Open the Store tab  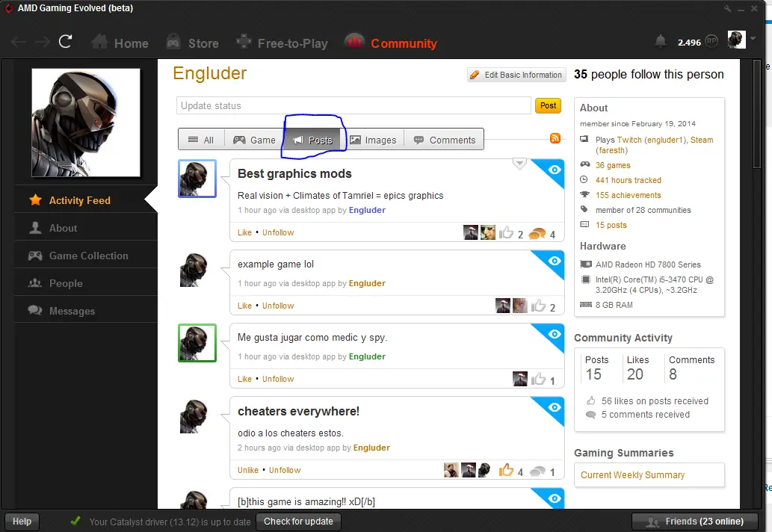pos(193,43)
